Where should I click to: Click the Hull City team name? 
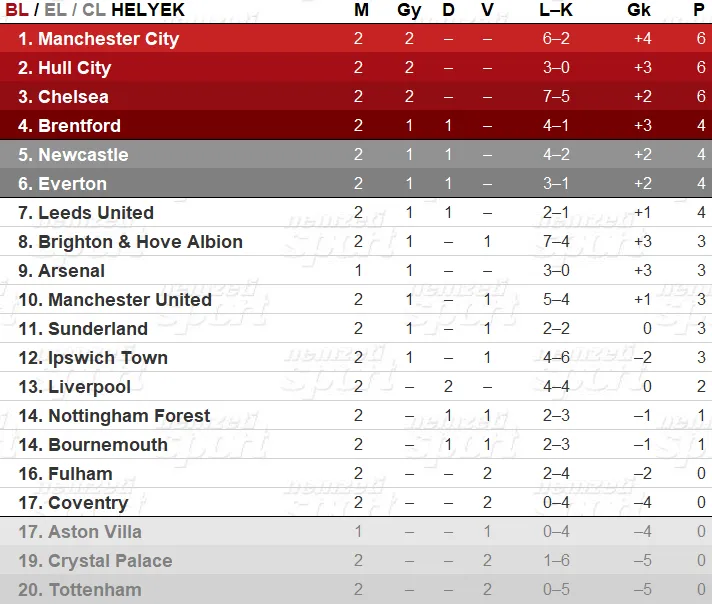pos(64,68)
